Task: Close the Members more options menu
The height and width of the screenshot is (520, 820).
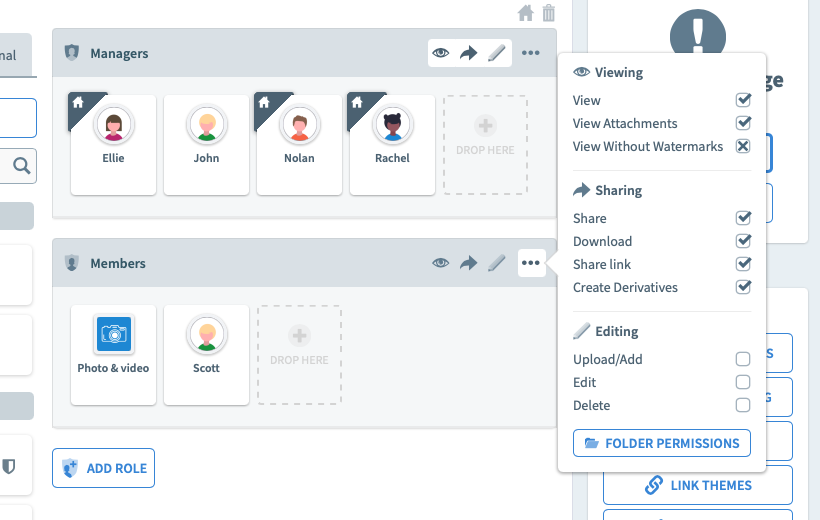Action: (531, 263)
